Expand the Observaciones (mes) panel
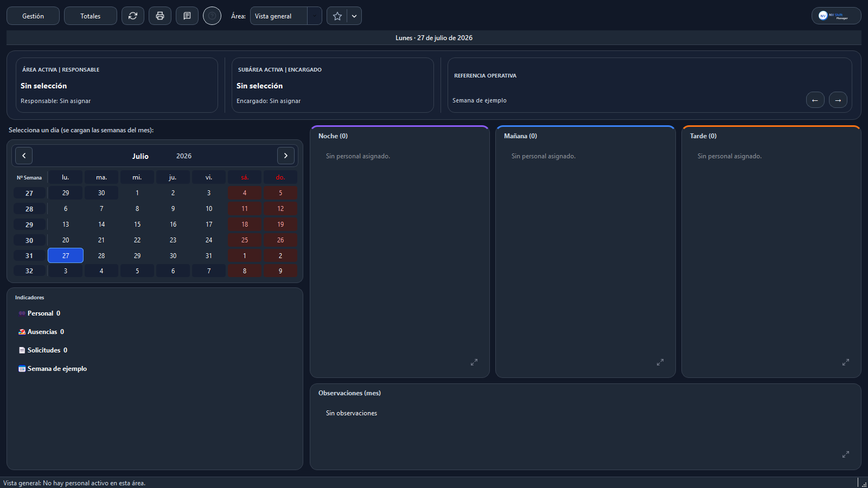 [846, 454]
